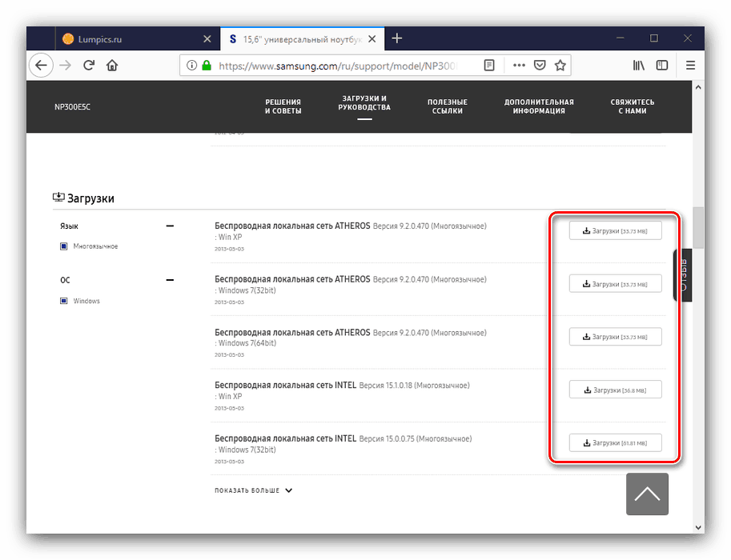Click the scroll-to-top arrow button
731x560 pixels.
[x=647, y=494]
